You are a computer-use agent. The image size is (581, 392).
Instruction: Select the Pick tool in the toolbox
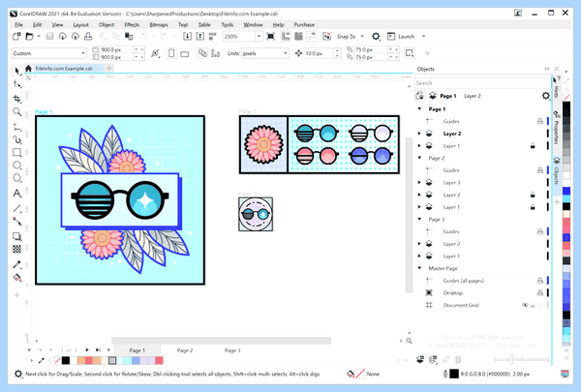coord(16,71)
